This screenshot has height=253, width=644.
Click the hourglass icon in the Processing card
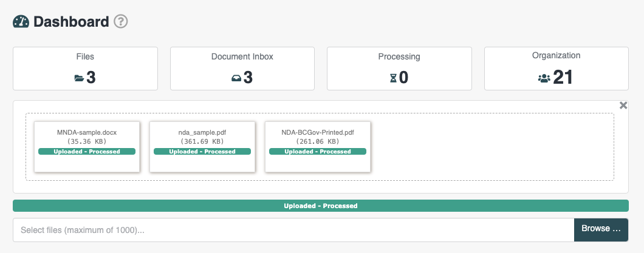click(393, 78)
